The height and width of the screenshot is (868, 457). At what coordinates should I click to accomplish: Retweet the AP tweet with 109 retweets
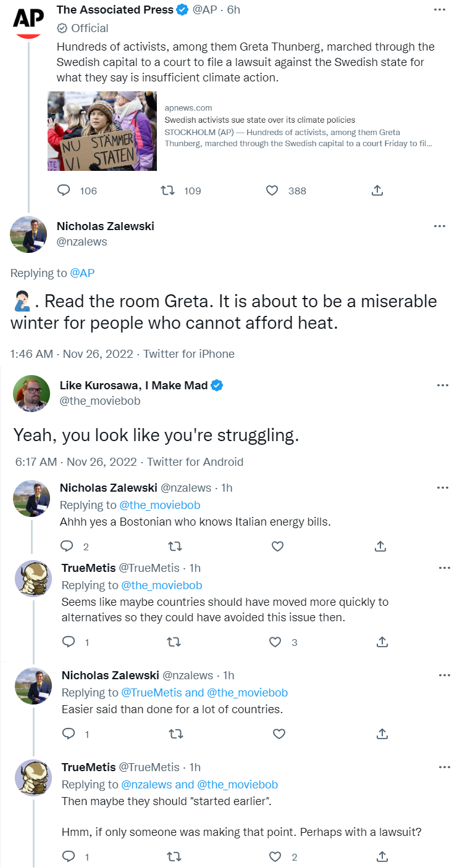click(x=167, y=191)
